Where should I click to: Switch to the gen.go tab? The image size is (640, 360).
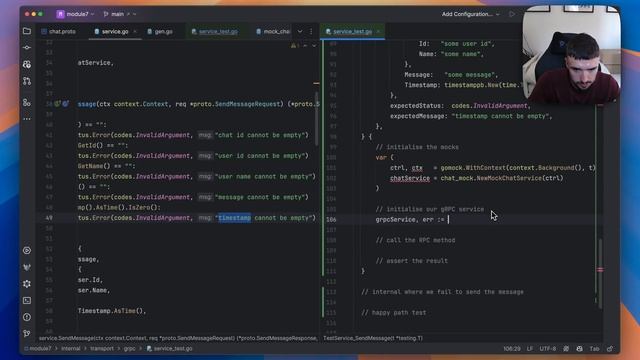160,31
